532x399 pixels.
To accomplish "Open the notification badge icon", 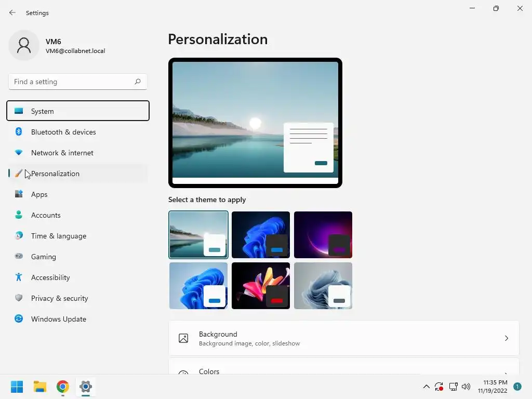I will click(517, 387).
